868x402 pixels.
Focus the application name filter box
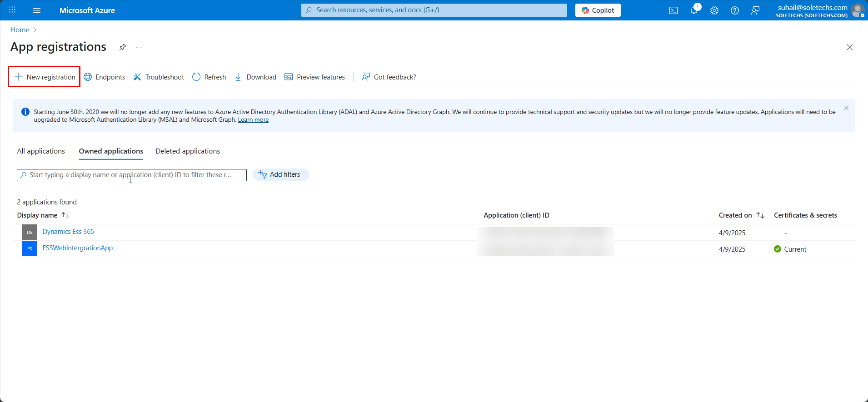(x=132, y=175)
